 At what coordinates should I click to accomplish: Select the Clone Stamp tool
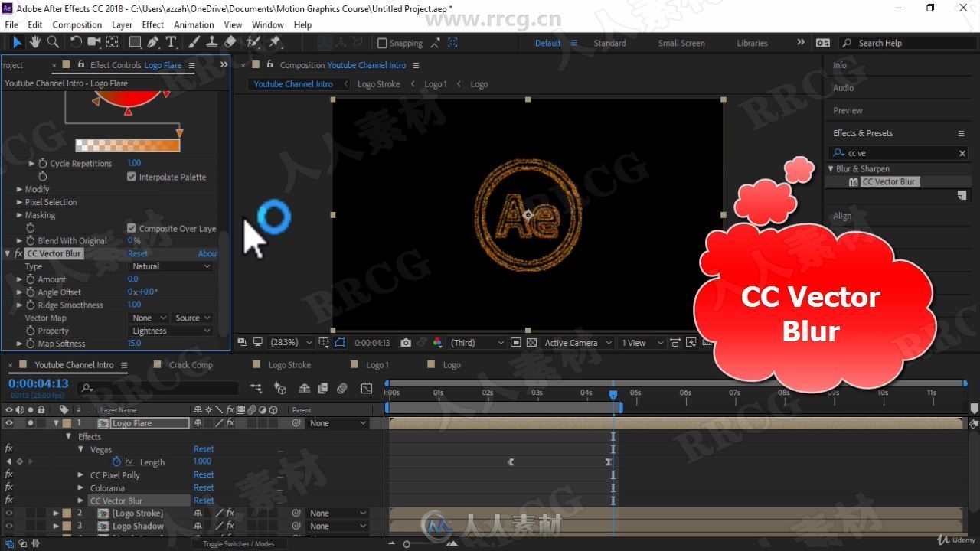[x=212, y=43]
